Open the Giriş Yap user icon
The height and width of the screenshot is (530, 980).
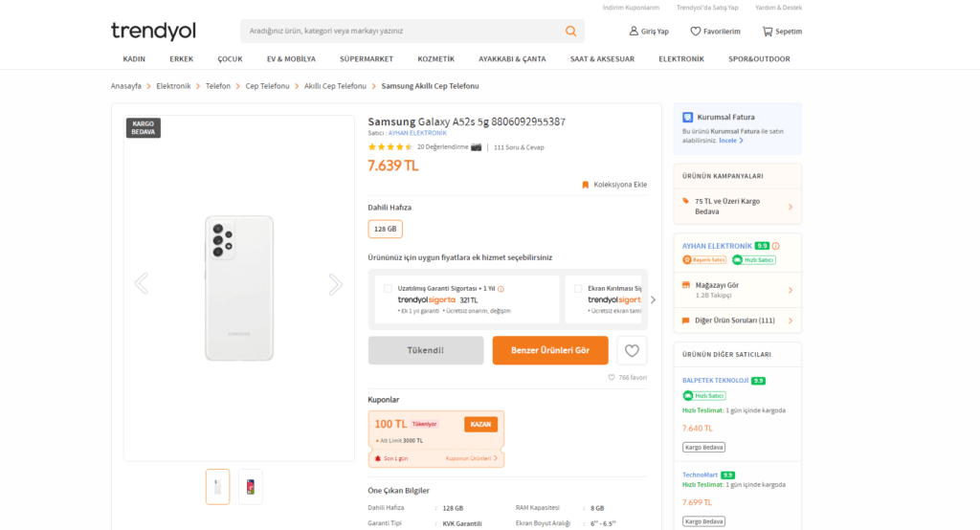click(x=634, y=32)
